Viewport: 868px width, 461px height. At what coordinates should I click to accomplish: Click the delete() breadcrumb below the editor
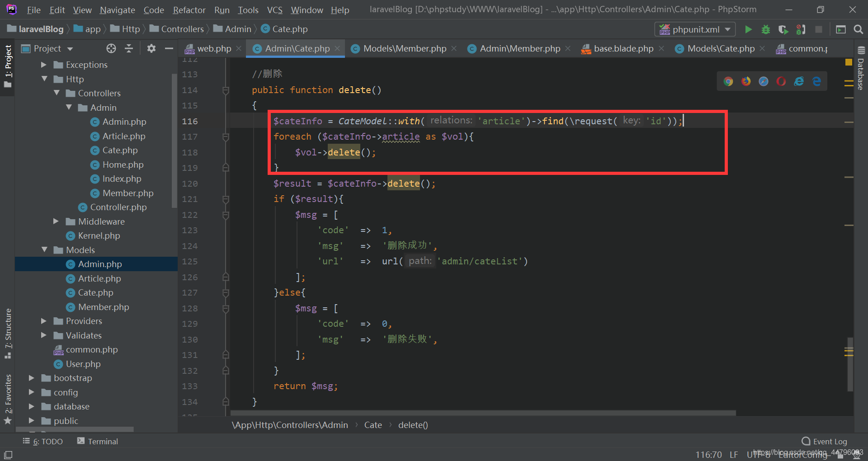pos(413,425)
